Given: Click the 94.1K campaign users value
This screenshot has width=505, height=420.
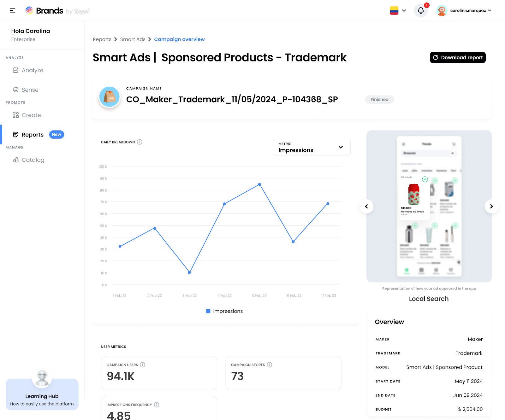Looking at the screenshot, I should (x=121, y=376).
